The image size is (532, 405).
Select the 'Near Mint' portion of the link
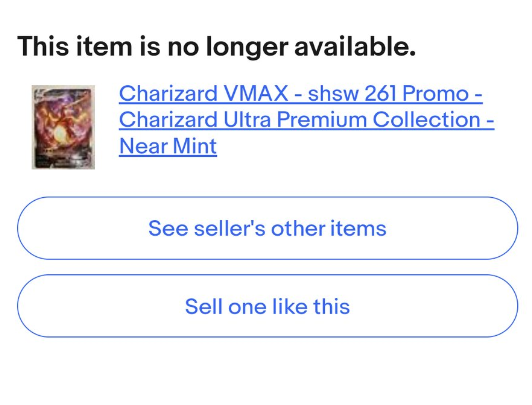(168, 146)
